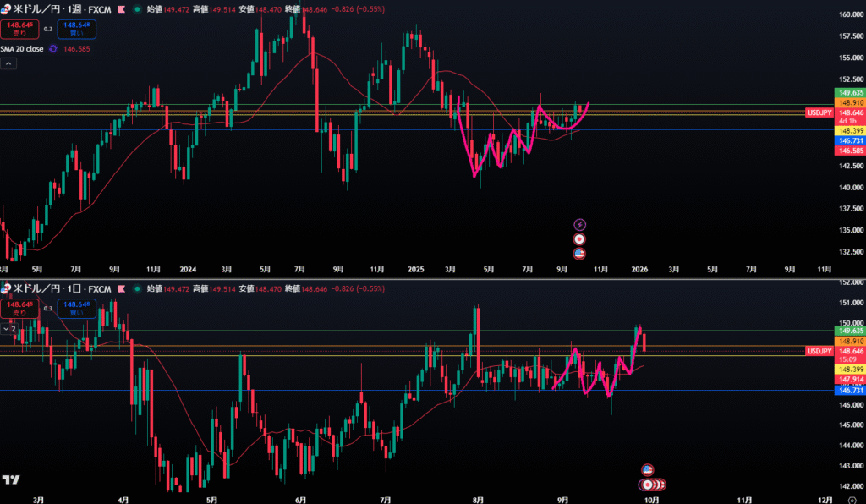The width and height of the screenshot is (866, 504).
Task: Click the green 149.635 price label on weekly chart
Action: (848, 92)
